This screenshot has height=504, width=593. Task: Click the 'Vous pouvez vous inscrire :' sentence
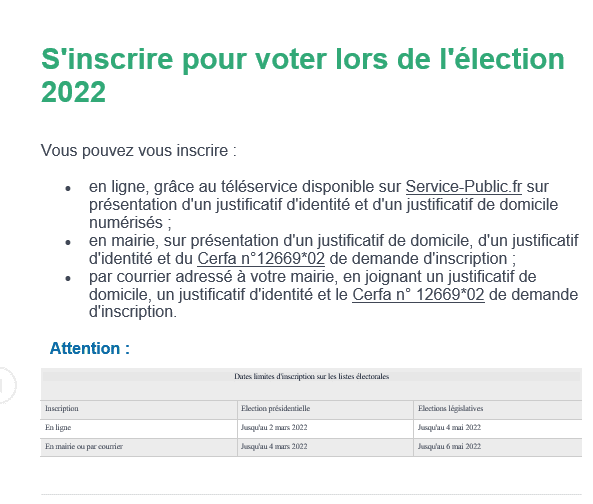pos(138,150)
